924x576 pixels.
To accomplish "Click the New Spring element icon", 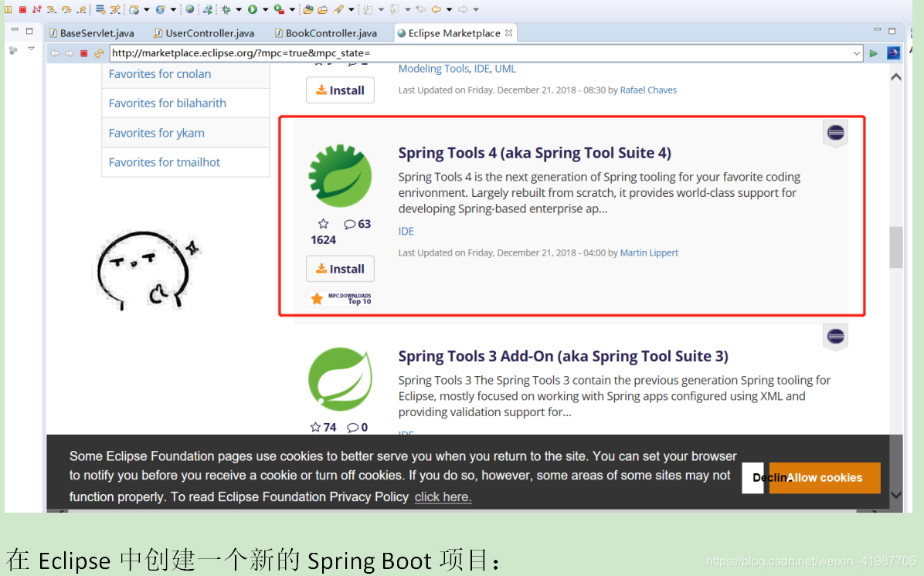I will (160, 9).
